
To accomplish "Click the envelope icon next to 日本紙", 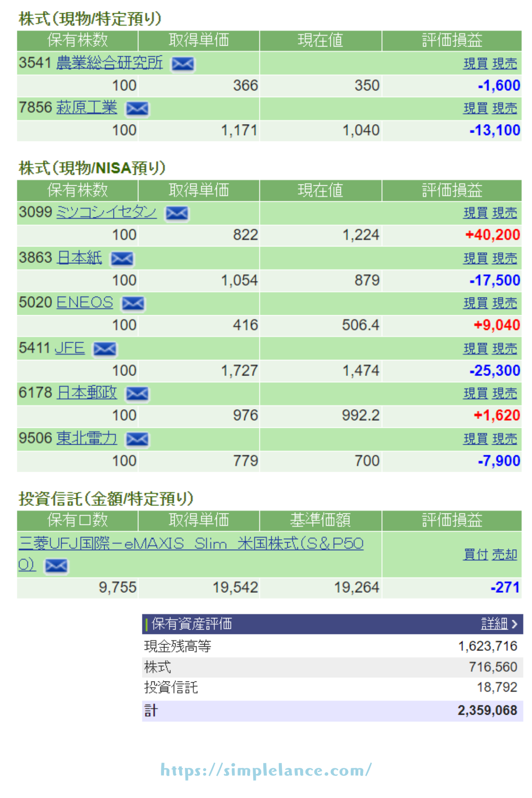I will coord(122,259).
